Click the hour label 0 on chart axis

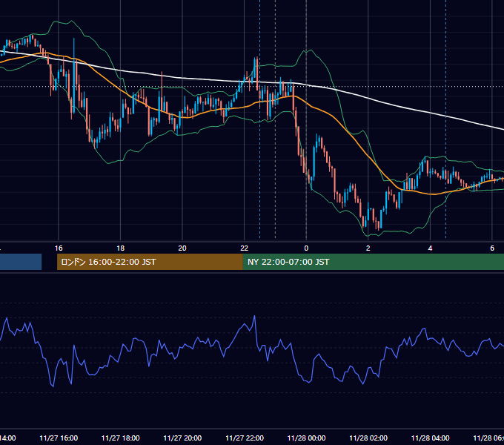306,248
